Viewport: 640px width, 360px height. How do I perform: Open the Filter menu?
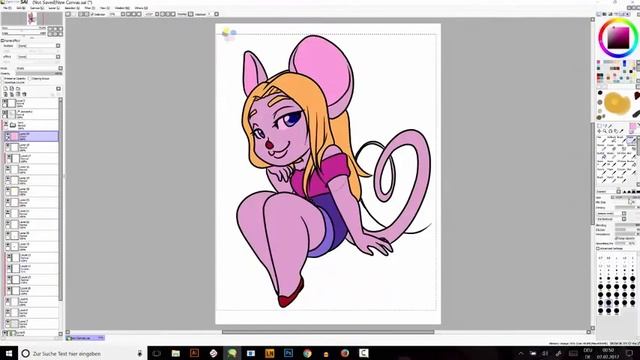pyautogui.click(x=89, y=8)
